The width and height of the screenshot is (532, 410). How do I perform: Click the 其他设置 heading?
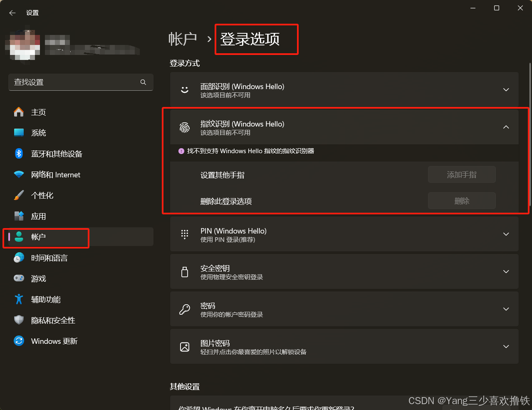click(x=185, y=387)
